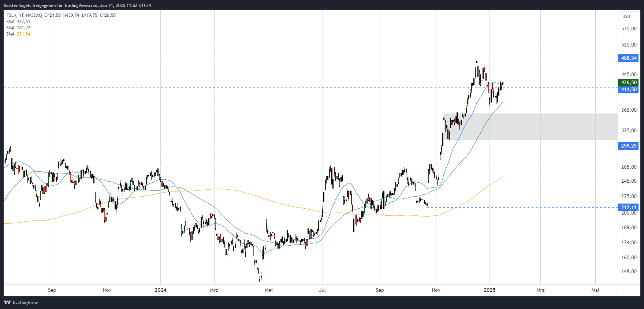This screenshot has height=309, width=644.
Task: Click the TSLA symbol title in legend
Action: 11,15
